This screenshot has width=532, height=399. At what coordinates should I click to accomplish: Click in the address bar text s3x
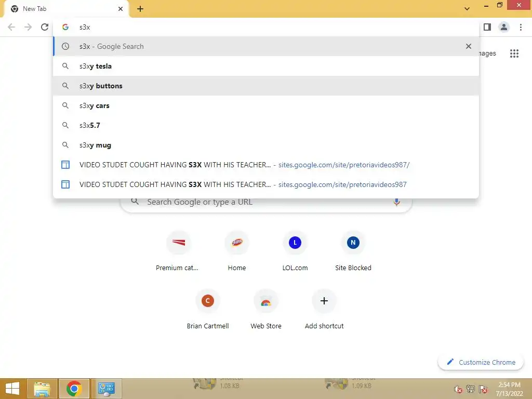[x=85, y=27]
